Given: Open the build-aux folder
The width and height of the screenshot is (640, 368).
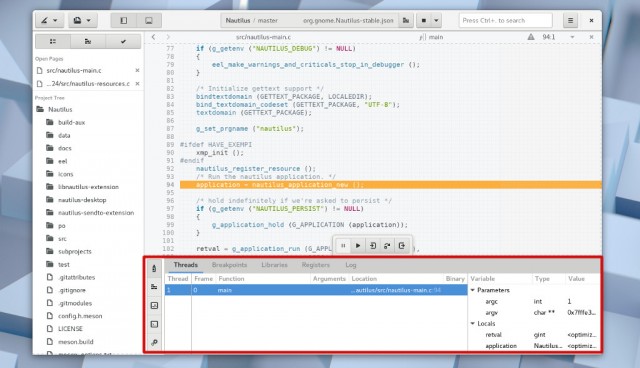Looking at the screenshot, I should click(71, 122).
